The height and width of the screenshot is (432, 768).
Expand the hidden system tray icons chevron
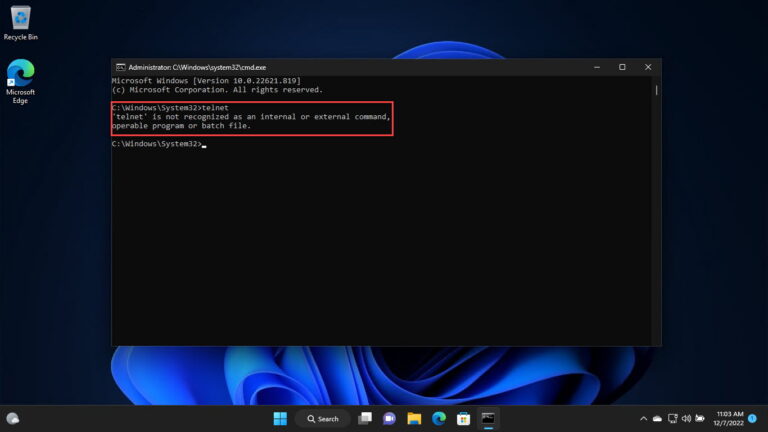(643, 418)
